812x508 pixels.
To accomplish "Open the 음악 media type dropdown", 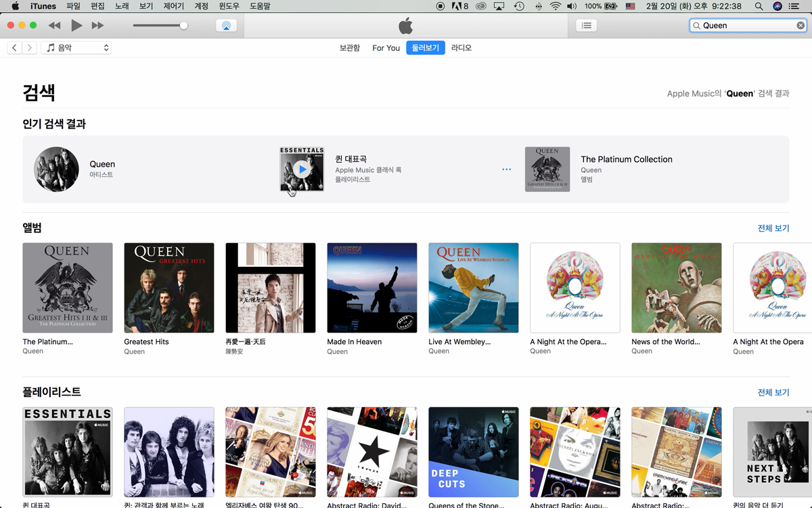I will tap(76, 48).
